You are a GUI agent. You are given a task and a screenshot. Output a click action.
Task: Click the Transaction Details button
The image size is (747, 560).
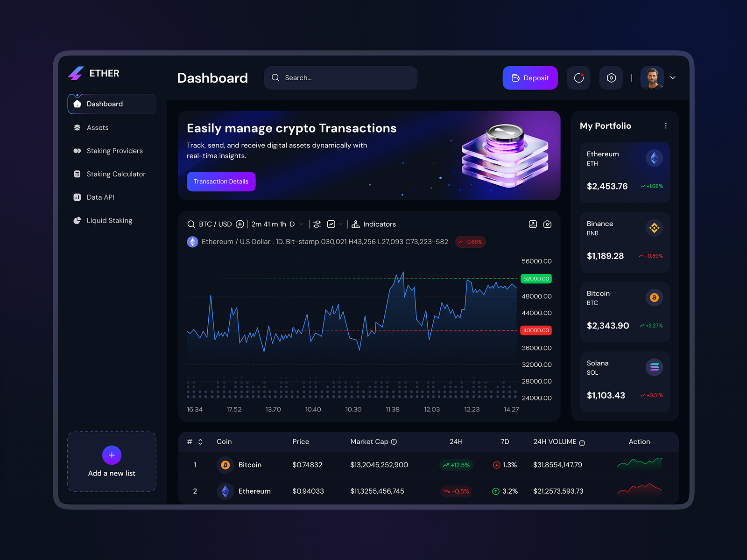[221, 182]
